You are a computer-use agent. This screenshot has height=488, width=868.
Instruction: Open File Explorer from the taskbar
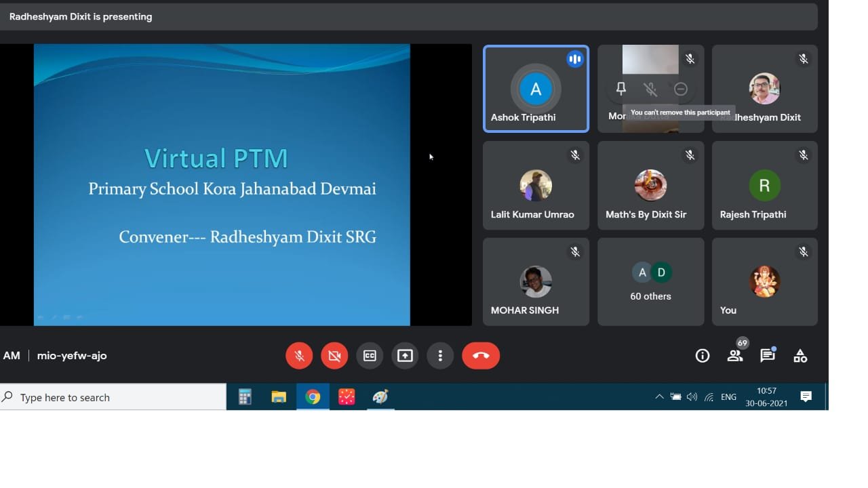(x=279, y=397)
